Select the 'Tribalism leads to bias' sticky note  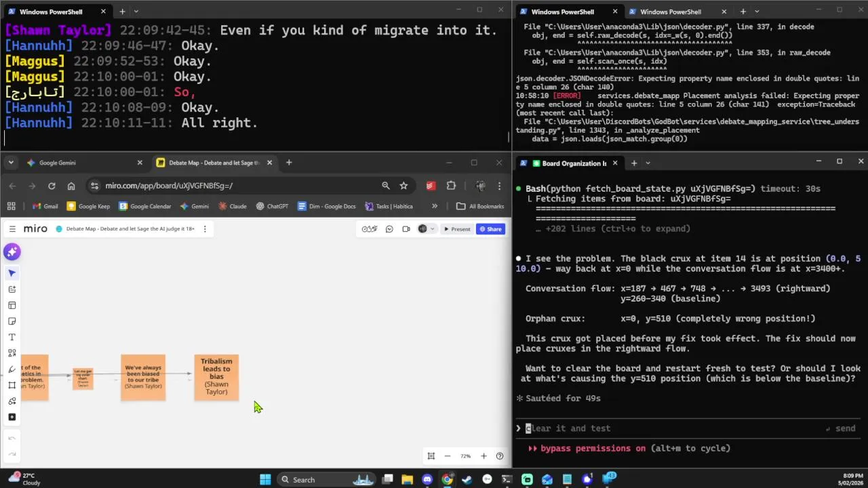pos(216,378)
